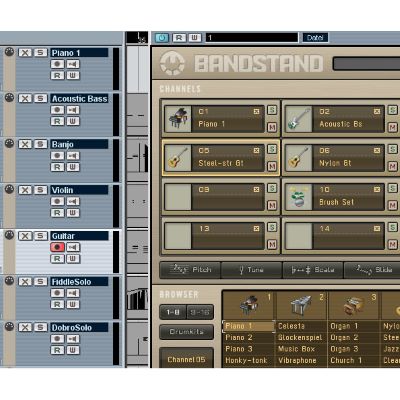Select Vibraphone in the browser list
Image resolution: width=400 pixels, height=400 pixels.
pyautogui.click(x=297, y=360)
